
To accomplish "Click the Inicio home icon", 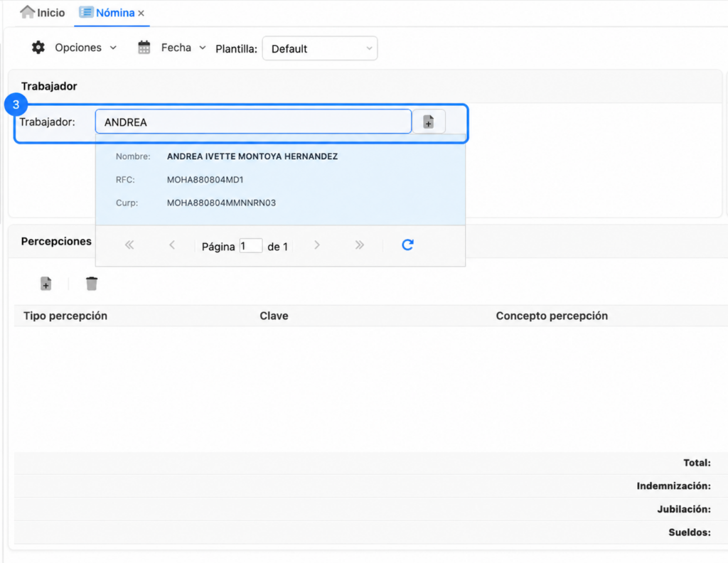I will pos(28,12).
